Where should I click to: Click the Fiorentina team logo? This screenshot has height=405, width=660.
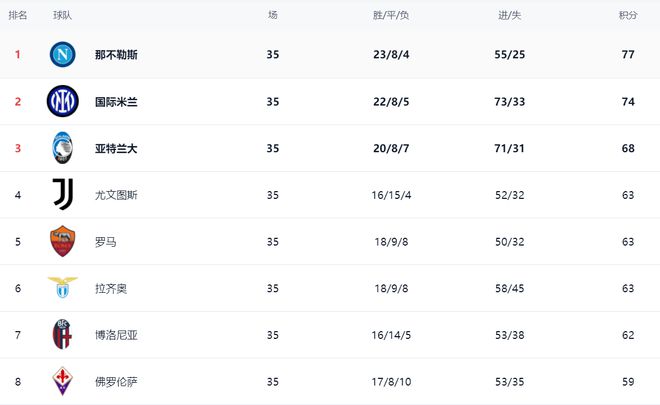pyautogui.click(x=62, y=382)
